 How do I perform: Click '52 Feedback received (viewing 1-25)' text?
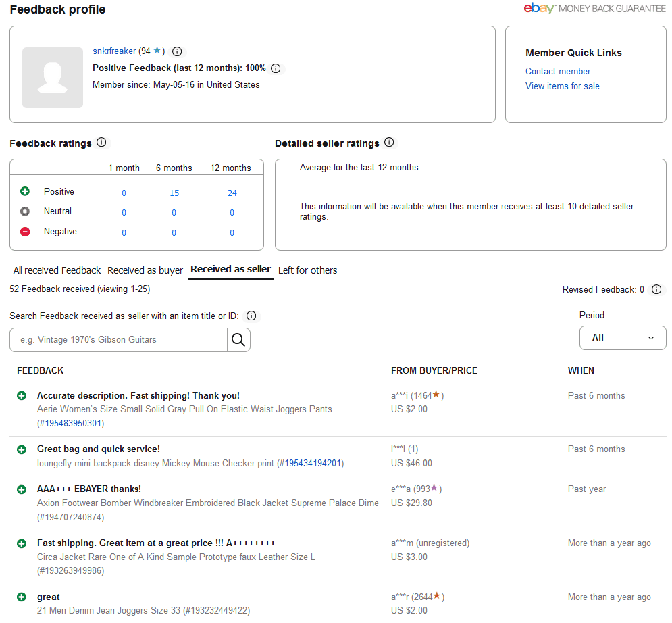80,289
